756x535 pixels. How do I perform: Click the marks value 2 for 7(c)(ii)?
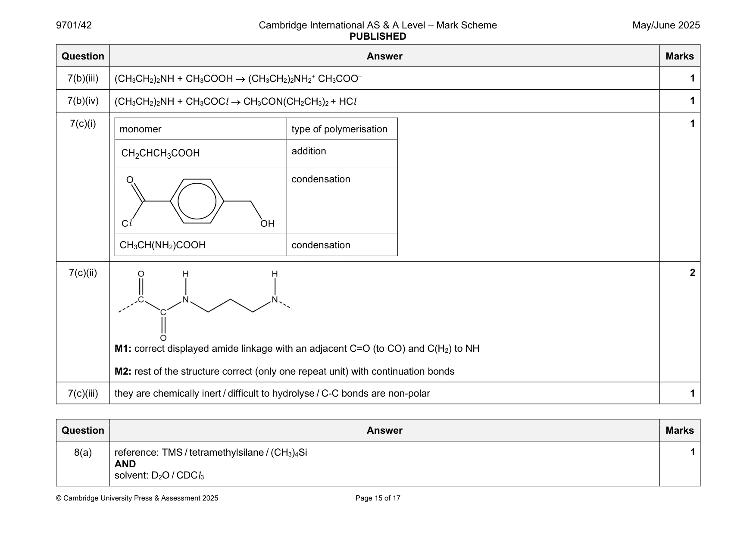[x=692, y=273]
